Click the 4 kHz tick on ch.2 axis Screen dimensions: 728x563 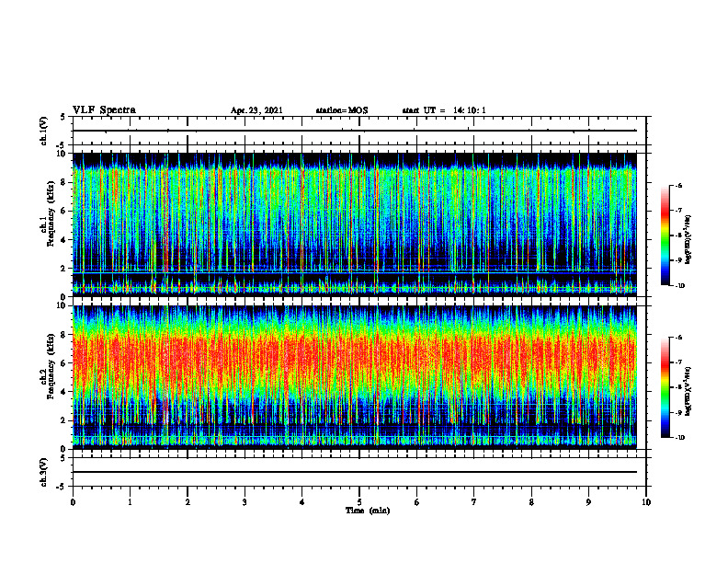pos(64,392)
